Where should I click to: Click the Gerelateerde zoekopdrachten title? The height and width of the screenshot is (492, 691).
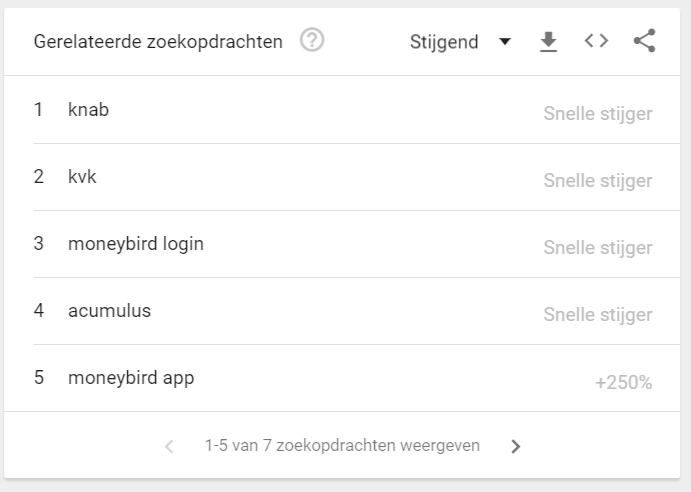[158, 42]
